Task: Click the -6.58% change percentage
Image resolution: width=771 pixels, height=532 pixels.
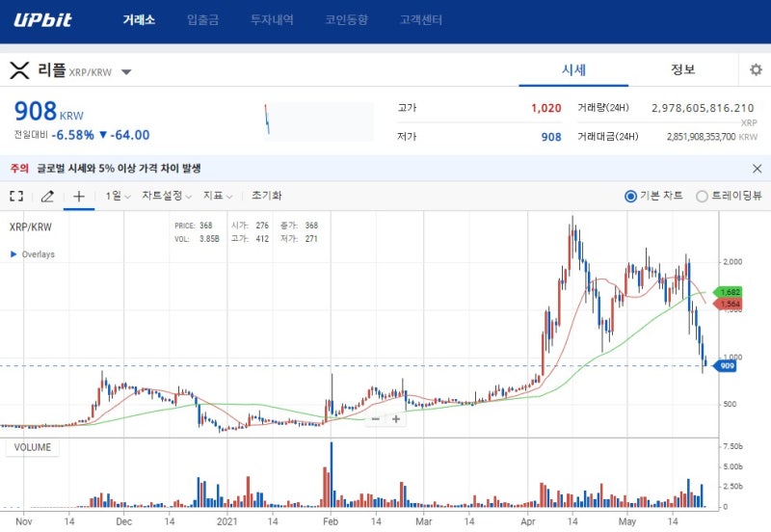Action: coord(73,135)
